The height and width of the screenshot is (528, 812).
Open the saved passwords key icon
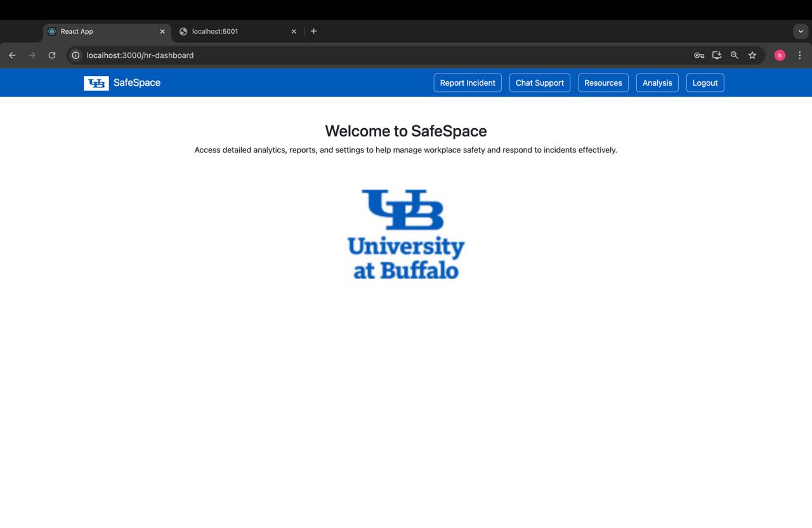tap(699, 55)
